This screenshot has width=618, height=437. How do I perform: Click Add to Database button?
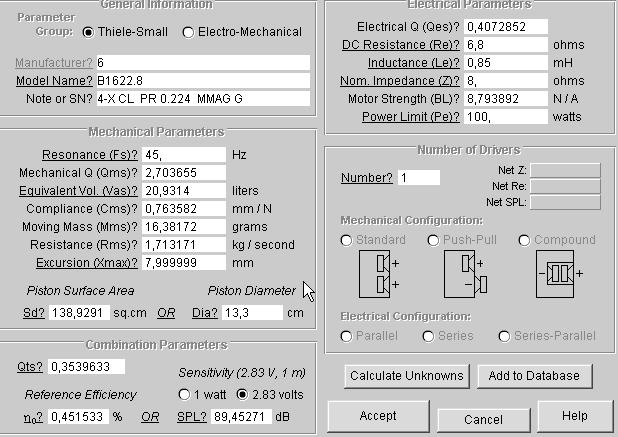point(534,376)
